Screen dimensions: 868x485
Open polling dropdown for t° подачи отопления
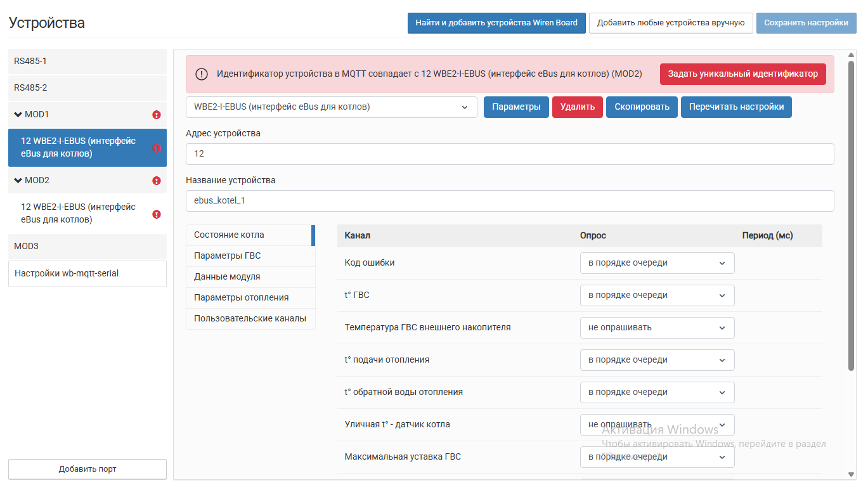[657, 360]
